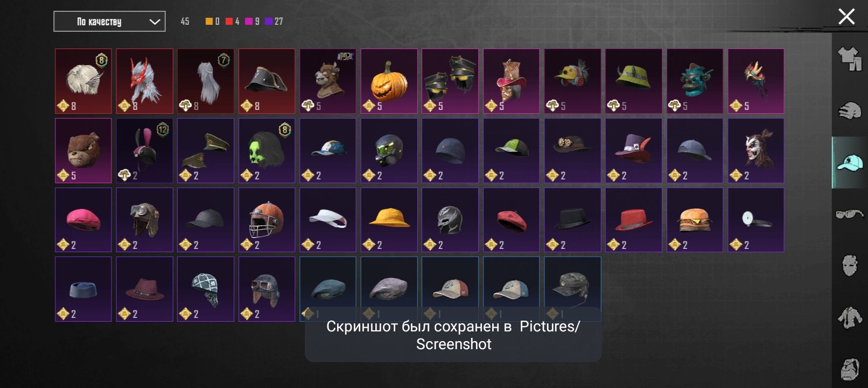The width and height of the screenshot is (868, 388).
Task: Select the orange football helmet item
Action: pos(267,220)
